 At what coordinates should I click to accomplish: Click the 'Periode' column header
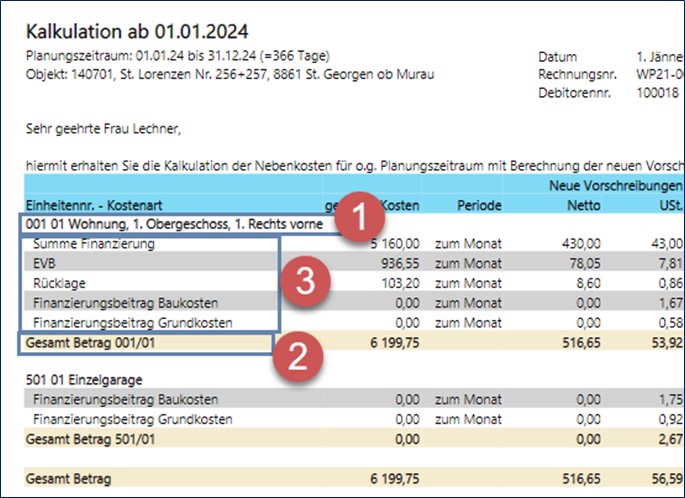pos(479,204)
